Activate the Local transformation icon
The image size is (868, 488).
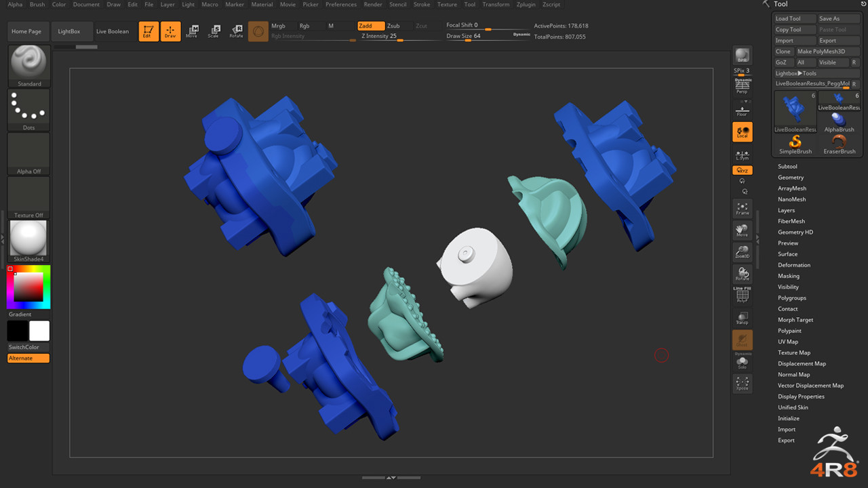coord(742,133)
